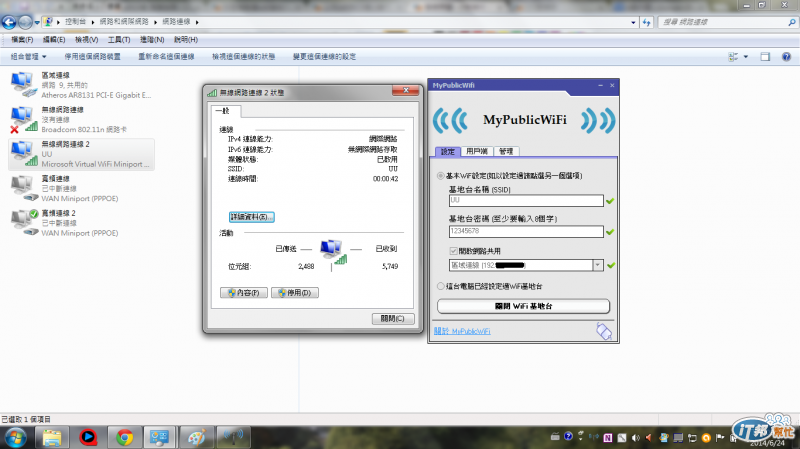The width and height of the screenshot is (800, 449).
Task: Click 檢視這個連線的狀態 in the toolbar
Action: pos(243,57)
